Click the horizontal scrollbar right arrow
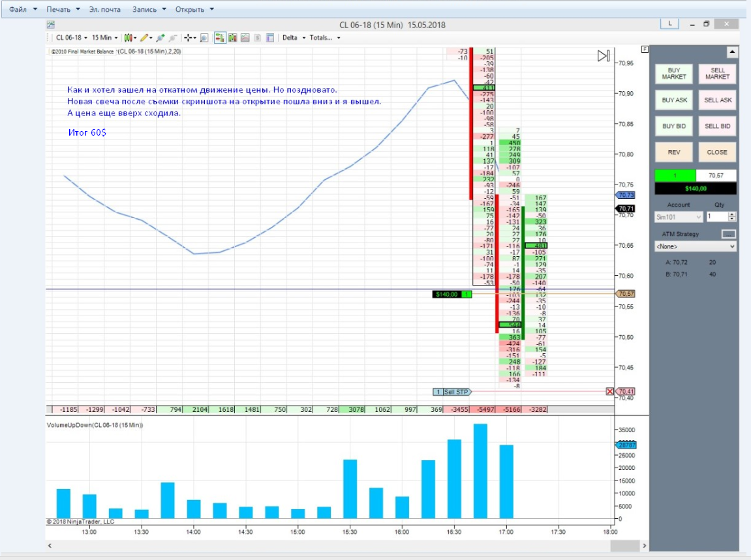The width and height of the screenshot is (751, 560). point(645,546)
